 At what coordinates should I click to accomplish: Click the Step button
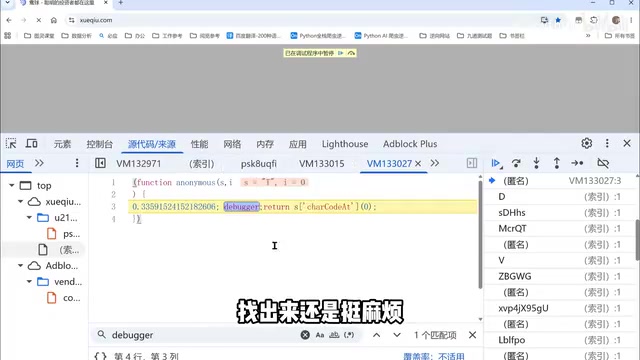pyautogui.click(x=577, y=163)
